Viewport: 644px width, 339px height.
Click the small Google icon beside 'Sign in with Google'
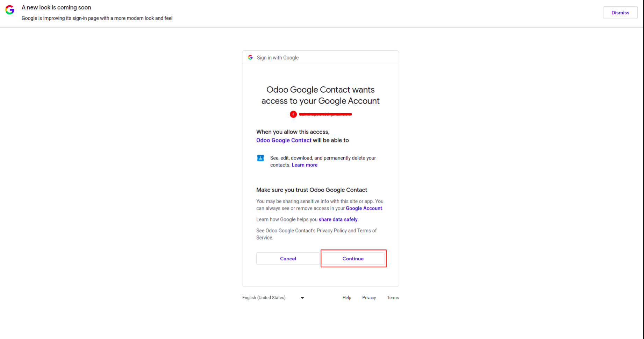[250, 57]
